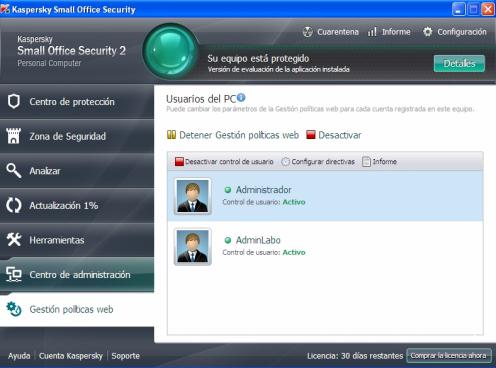This screenshot has height=368, width=496.
Task: Click the Configurar directivas gear icon
Action: (285, 162)
